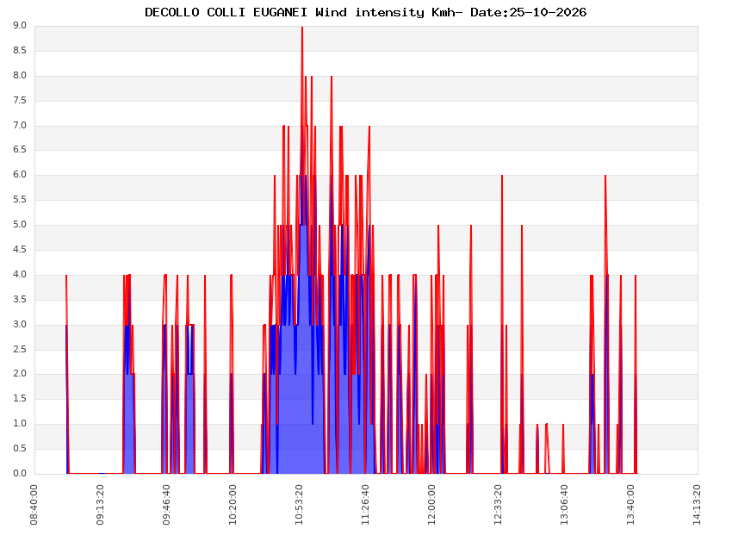Select the 6.0 y-axis tick label
Viewport: 732px width, 560px height.
coord(20,175)
